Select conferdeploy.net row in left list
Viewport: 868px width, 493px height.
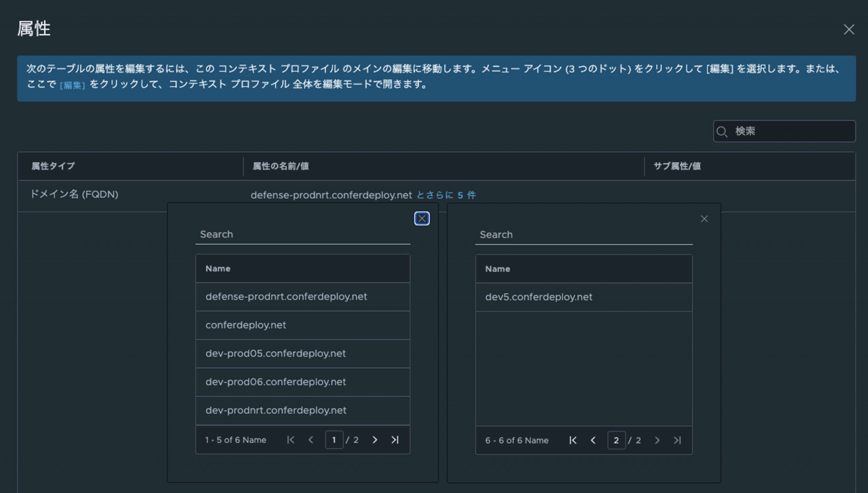pos(246,325)
